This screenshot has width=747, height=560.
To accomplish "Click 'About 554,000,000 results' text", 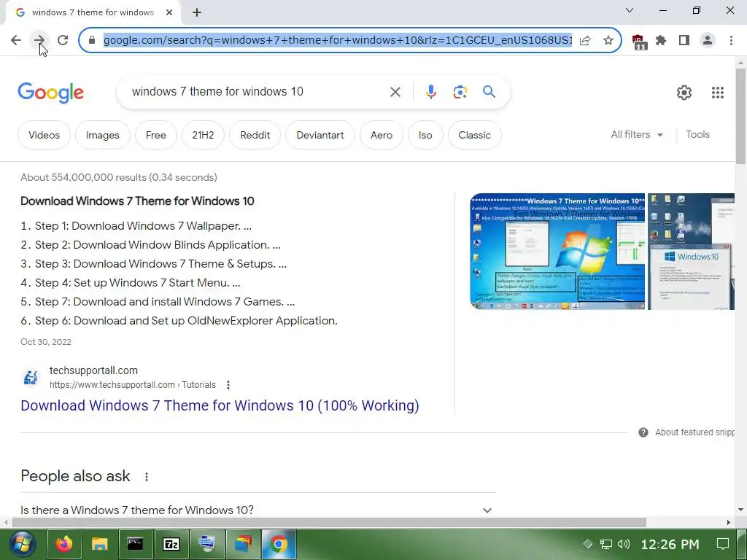I will (x=119, y=178).
